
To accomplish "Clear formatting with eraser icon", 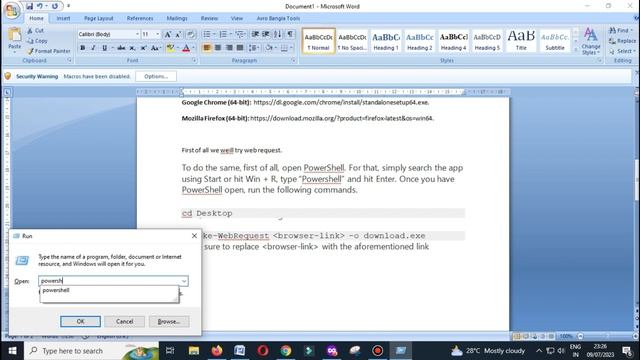I will pos(191,35).
